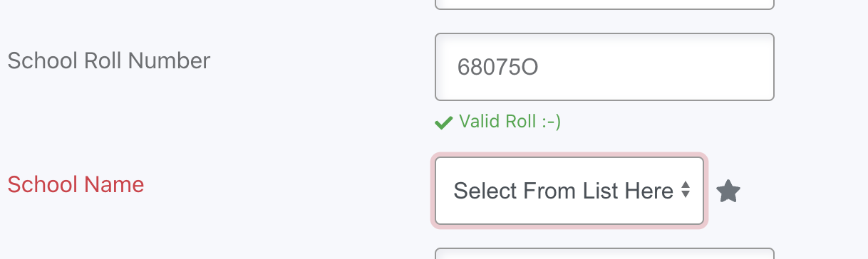
Task: Focus the School Roll Number input field
Action: [604, 67]
